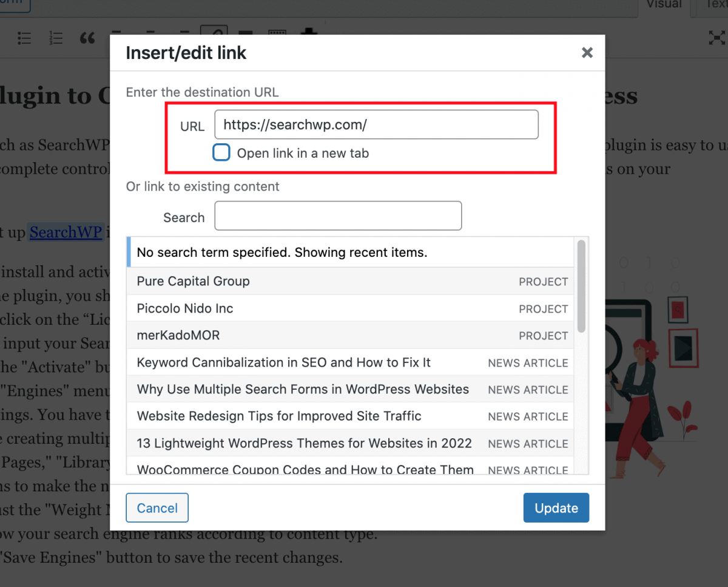
Task: Click the bulleted list toolbar icon
Action: click(x=24, y=38)
